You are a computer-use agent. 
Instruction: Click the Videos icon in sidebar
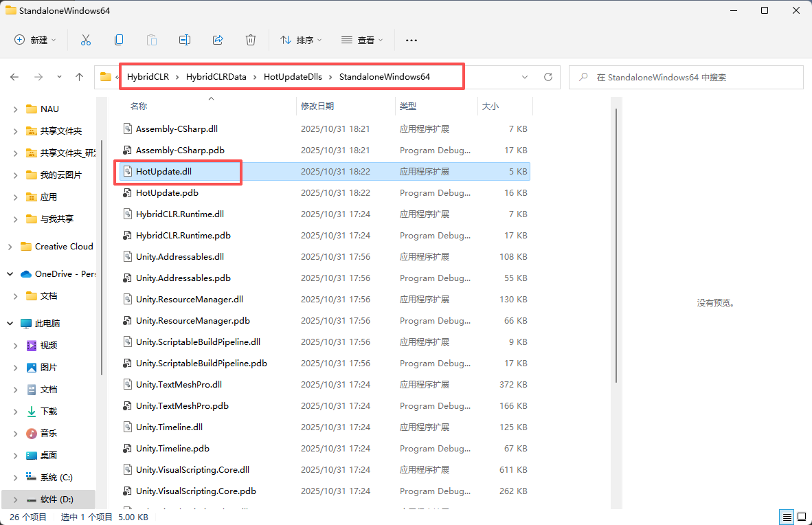point(32,345)
